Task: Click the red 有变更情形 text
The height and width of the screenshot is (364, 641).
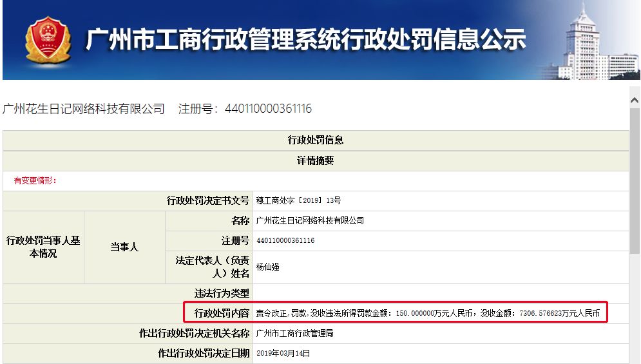Action: pos(35,181)
